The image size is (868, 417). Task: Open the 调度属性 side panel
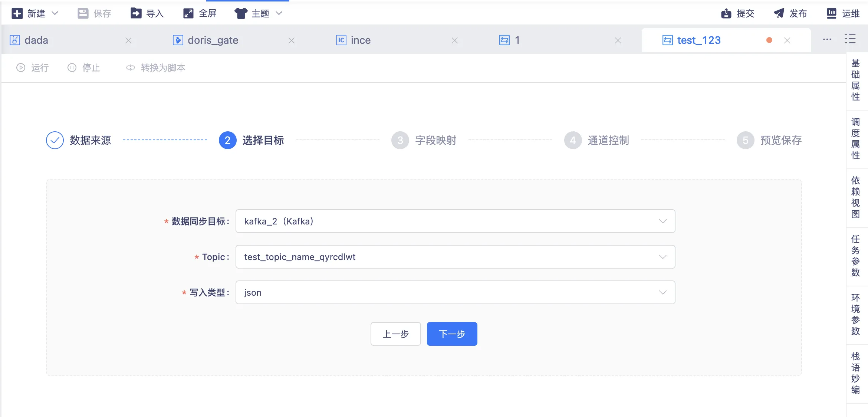[x=855, y=139]
